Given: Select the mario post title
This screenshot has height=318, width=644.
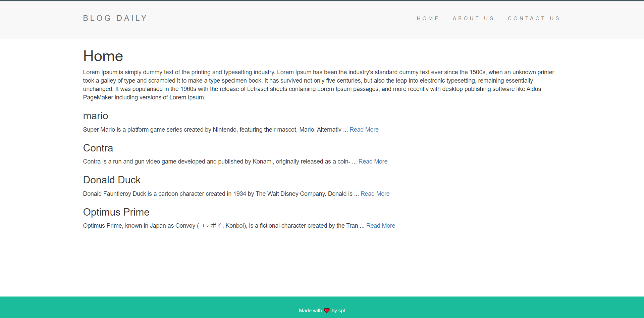Looking at the screenshot, I should [x=96, y=116].
